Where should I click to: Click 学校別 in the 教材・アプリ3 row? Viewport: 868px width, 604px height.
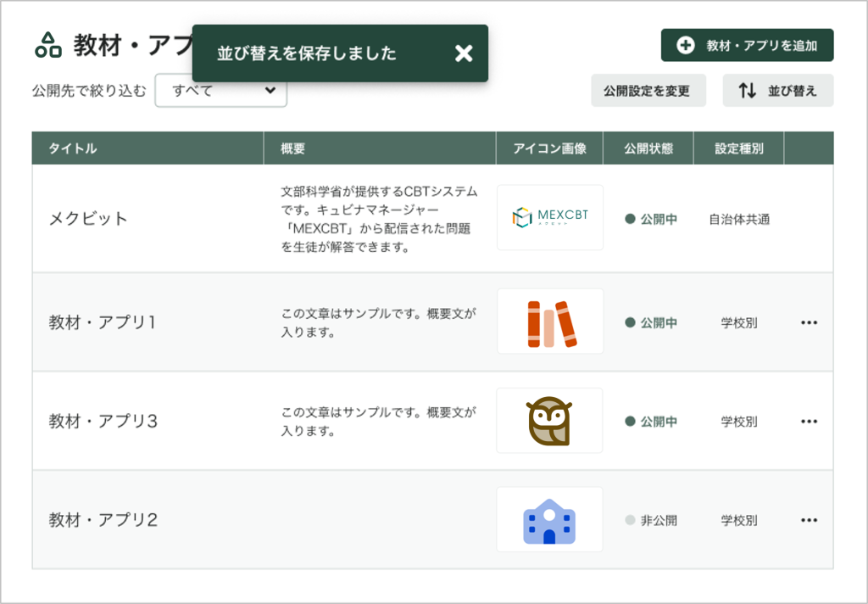click(x=739, y=421)
